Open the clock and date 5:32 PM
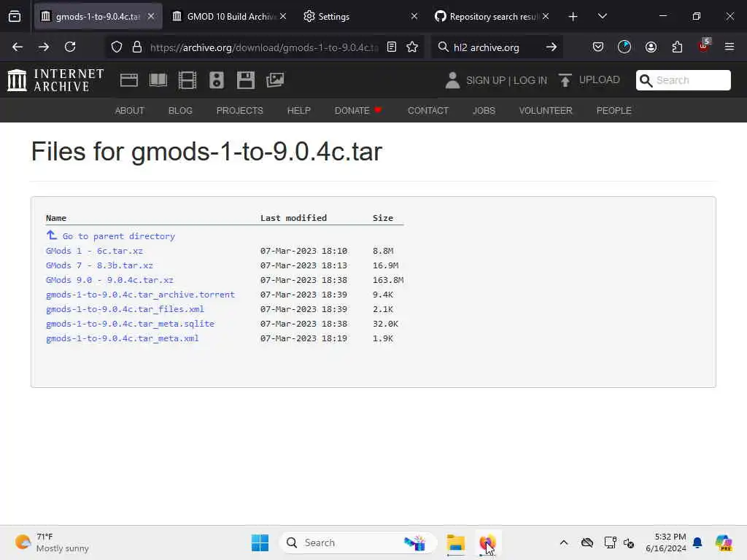The image size is (747, 560). click(666, 542)
